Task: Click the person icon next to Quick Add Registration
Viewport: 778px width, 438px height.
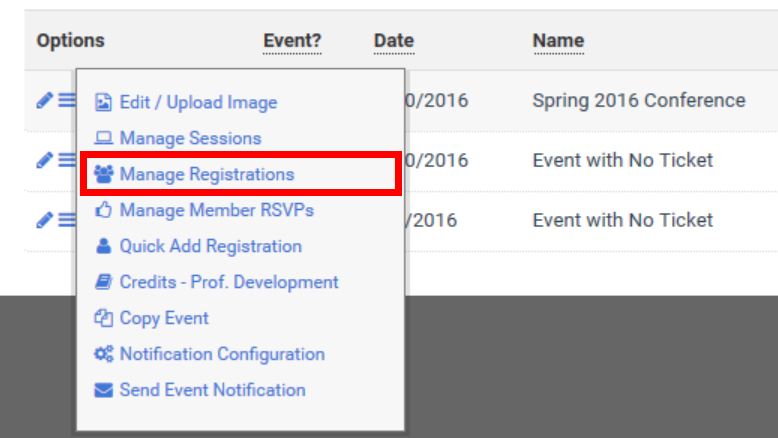Action: [103, 246]
